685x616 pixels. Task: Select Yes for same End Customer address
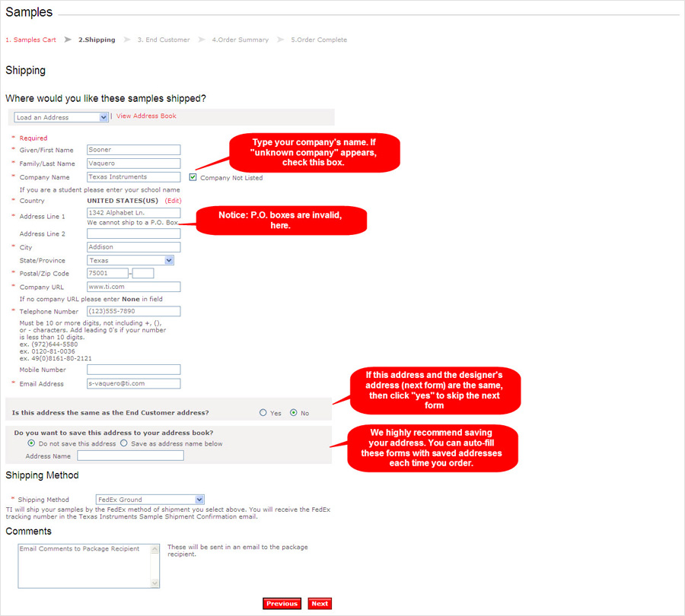pos(263,413)
